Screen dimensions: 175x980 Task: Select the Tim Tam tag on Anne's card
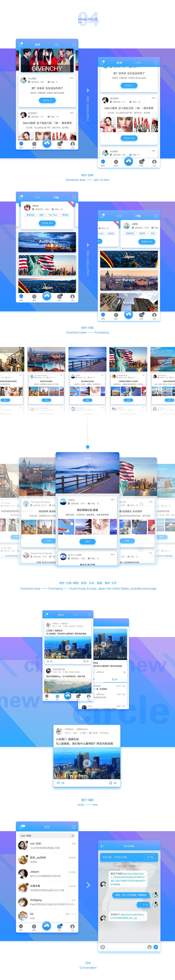click(x=53, y=215)
